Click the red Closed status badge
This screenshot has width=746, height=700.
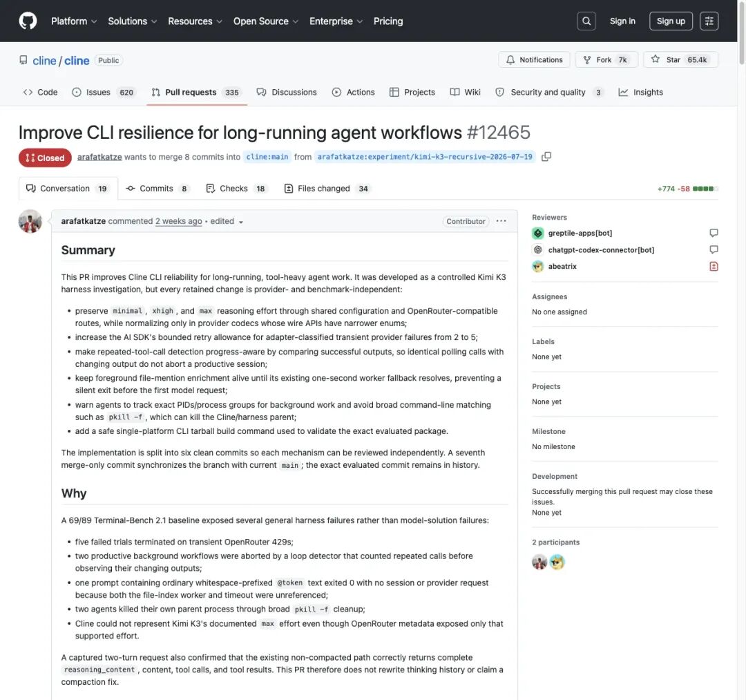pos(45,158)
